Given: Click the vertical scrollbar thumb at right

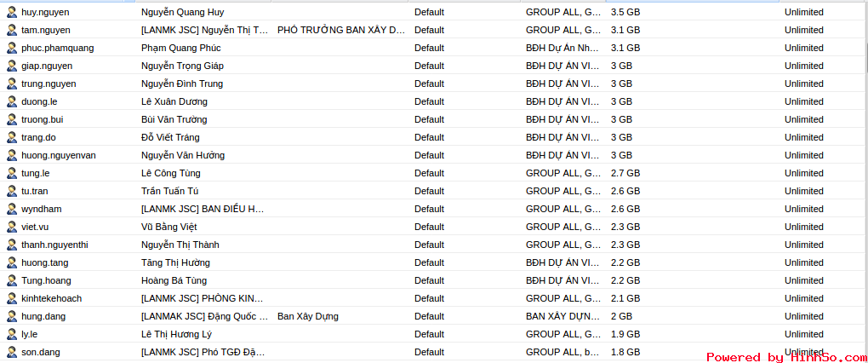Looking at the screenshot, I should (865, 58).
